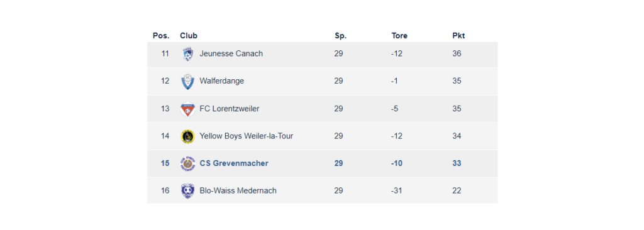This screenshot has height=230, width=644.
Task: Select CS Grevenmacher's 33 points value
Action: click(457, 163)
